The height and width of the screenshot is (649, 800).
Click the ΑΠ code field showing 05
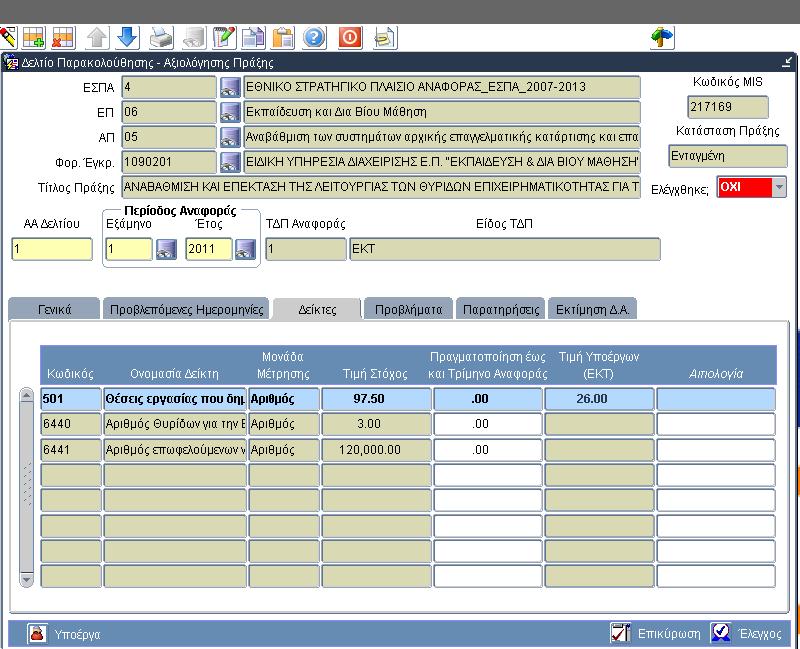[169, 137]
